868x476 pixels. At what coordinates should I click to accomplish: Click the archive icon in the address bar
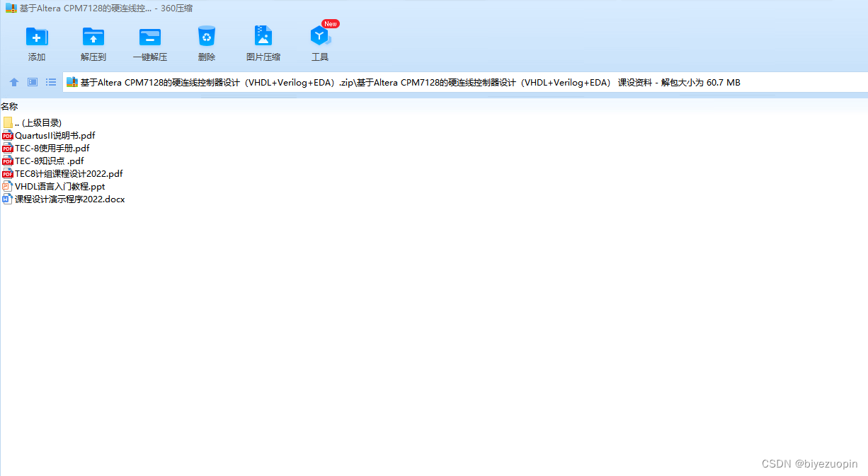tap(72, 83)
